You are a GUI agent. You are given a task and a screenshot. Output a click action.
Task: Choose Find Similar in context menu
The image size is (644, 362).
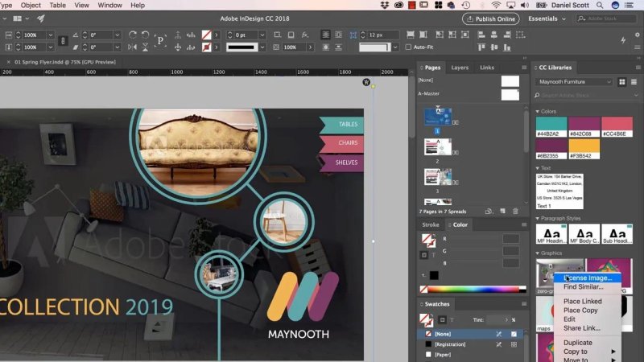(x=587, y=287)
